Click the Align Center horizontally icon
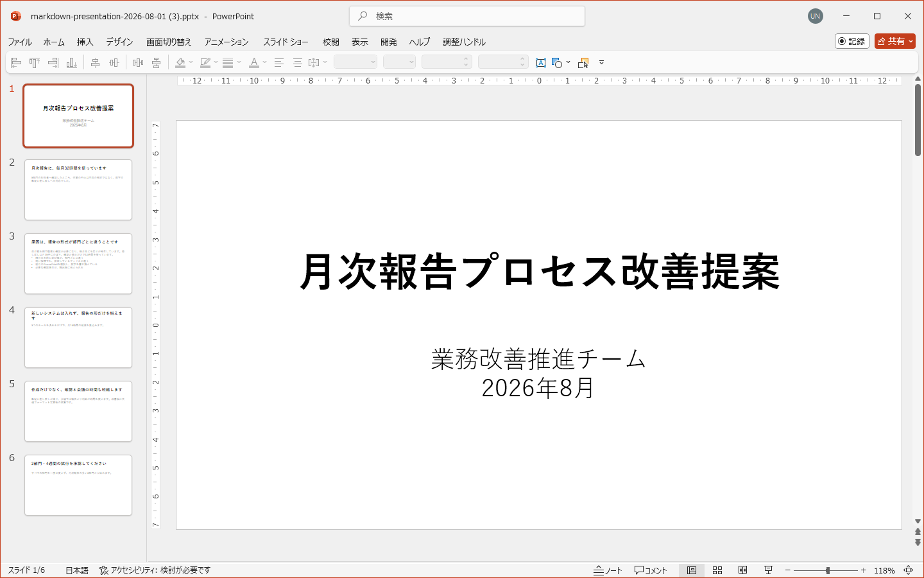 tap(96, 62)
